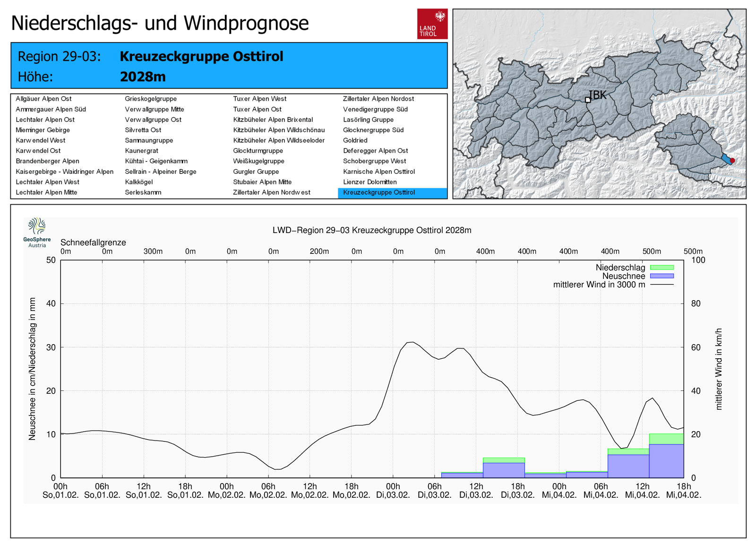Select the Lienzer Dolomiten region

coord(369,182)
